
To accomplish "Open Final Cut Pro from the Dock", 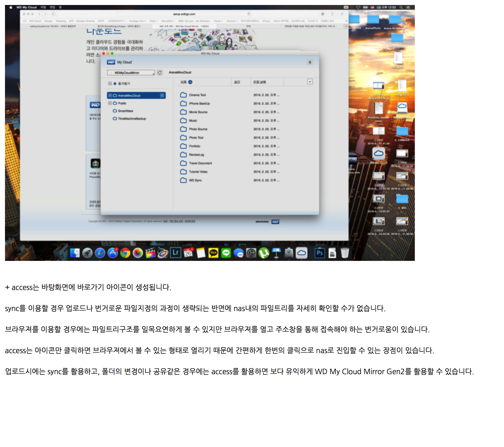I will pos(150,253).
